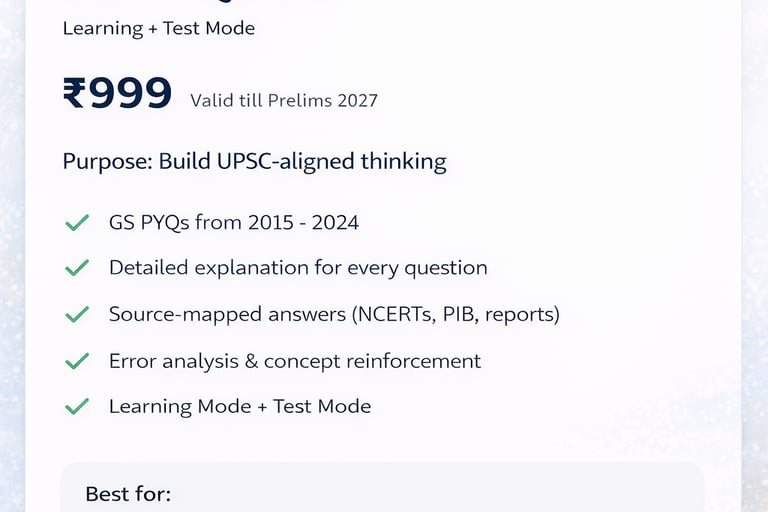Click the ₹999 price text

(x=117, y=94)
